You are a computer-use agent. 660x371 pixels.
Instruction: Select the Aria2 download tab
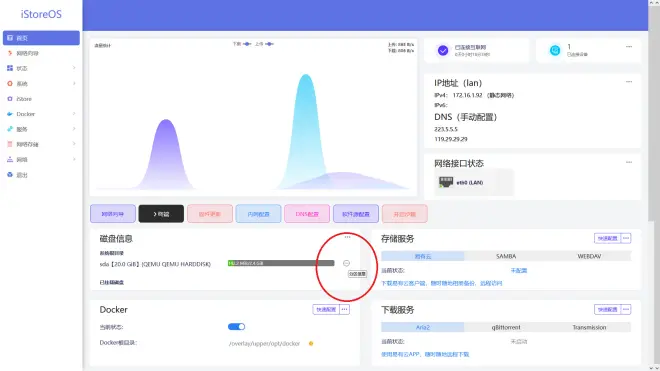[423, 327]
